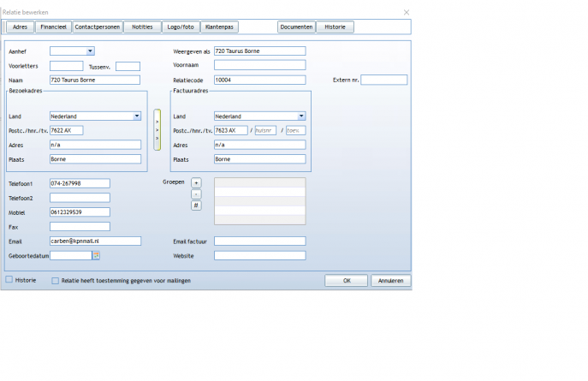Open the Logo/foto tab
Viewport: 588px width, 381px height.
(x=181, y=27)
